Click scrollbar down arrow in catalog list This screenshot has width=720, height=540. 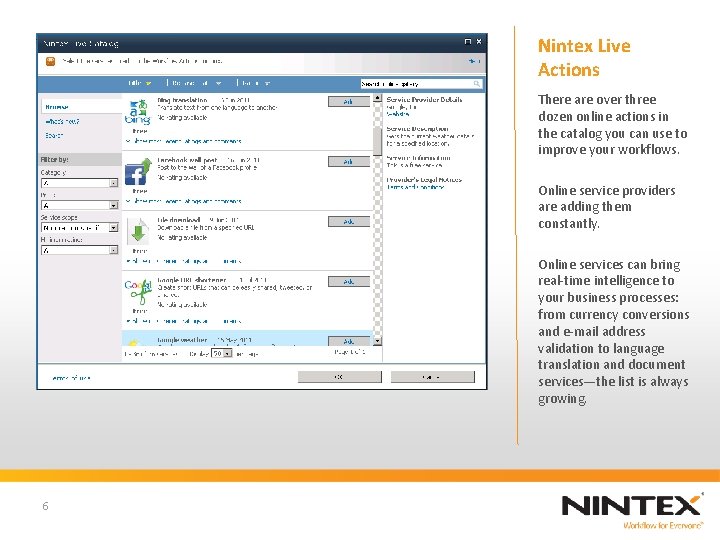(x=377, y=341)
